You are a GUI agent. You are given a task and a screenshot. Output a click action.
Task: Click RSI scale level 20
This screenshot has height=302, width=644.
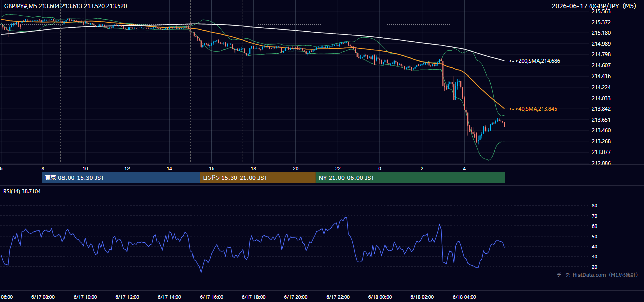pyautogui.click(x=594, y=267)
